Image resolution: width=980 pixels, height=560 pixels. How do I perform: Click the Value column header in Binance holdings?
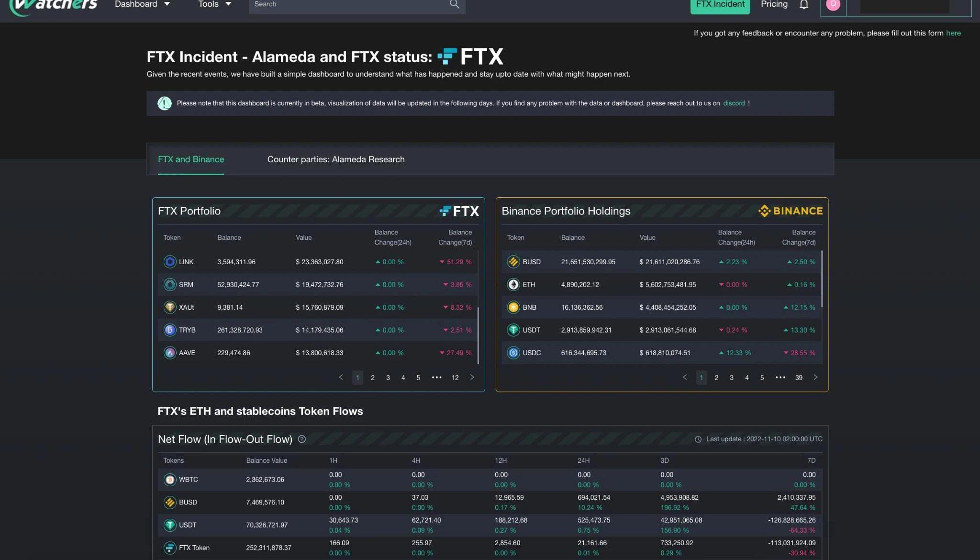tap(647, 237)
